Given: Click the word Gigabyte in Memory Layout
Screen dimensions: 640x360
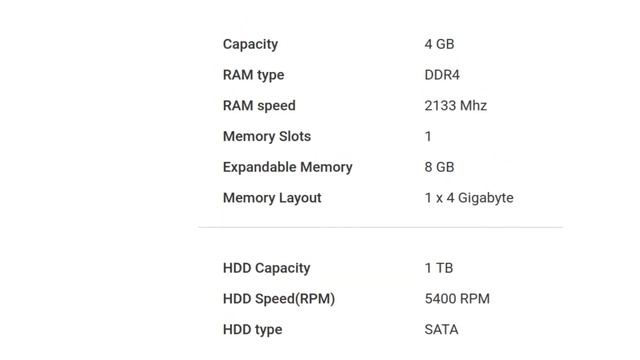Looking at the screenshot, I should pos(486,198).
